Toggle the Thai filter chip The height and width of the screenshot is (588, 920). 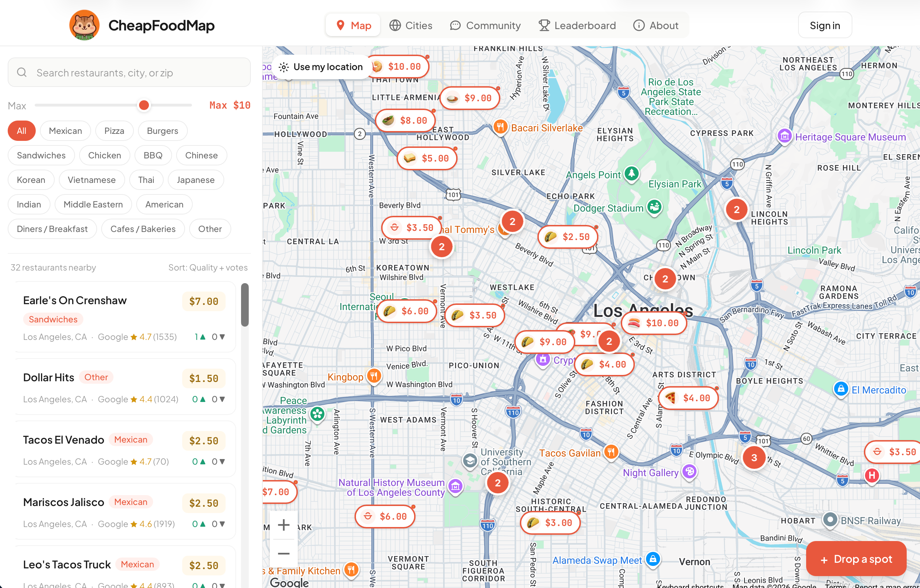[146, 180]
